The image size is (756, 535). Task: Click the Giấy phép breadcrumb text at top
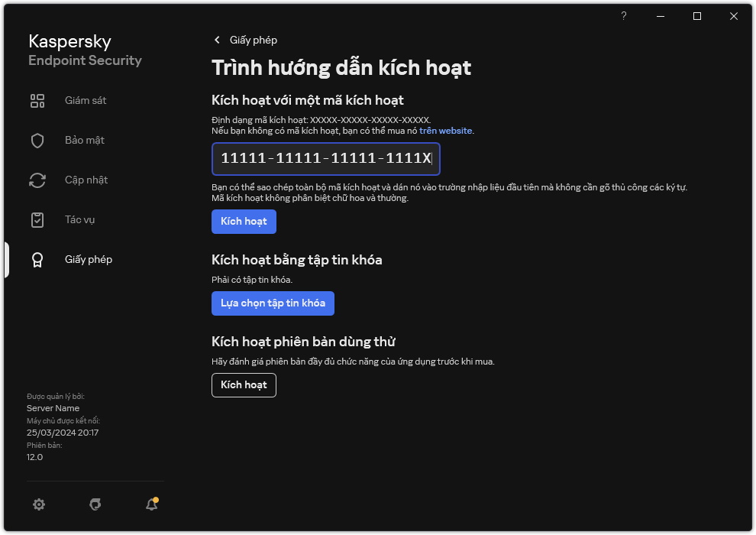[x=254, y=40]
